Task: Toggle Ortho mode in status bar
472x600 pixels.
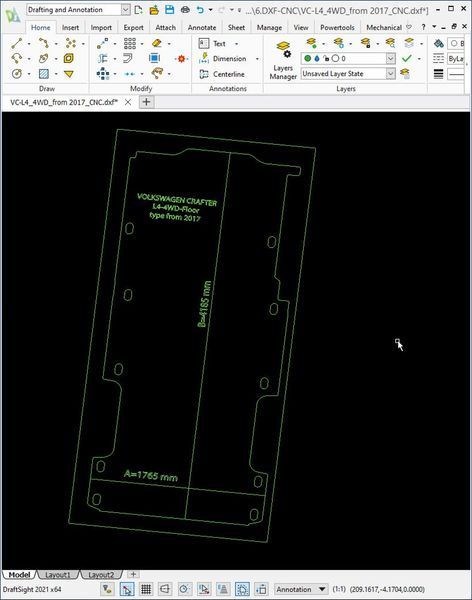Action: pyautogui.click(x=165, y=589)
